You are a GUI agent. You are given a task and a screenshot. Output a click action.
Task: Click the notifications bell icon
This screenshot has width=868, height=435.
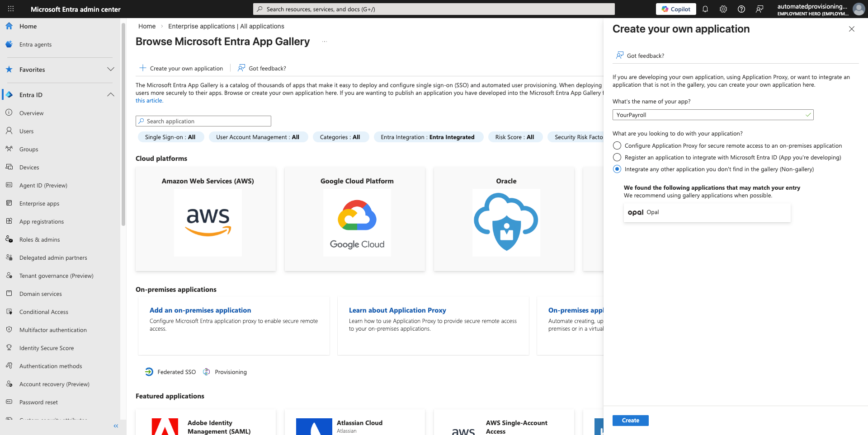click(x=705, y=9)
